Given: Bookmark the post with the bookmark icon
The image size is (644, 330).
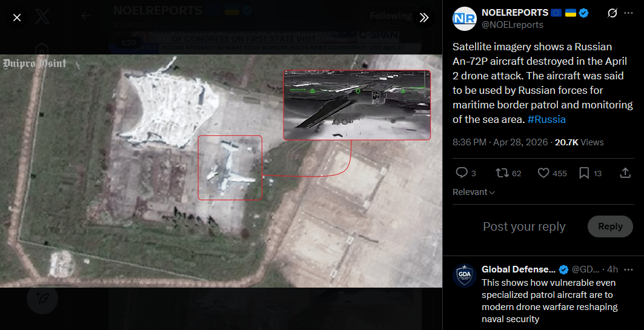Looking at the screenshot, I should click(584, 173).
